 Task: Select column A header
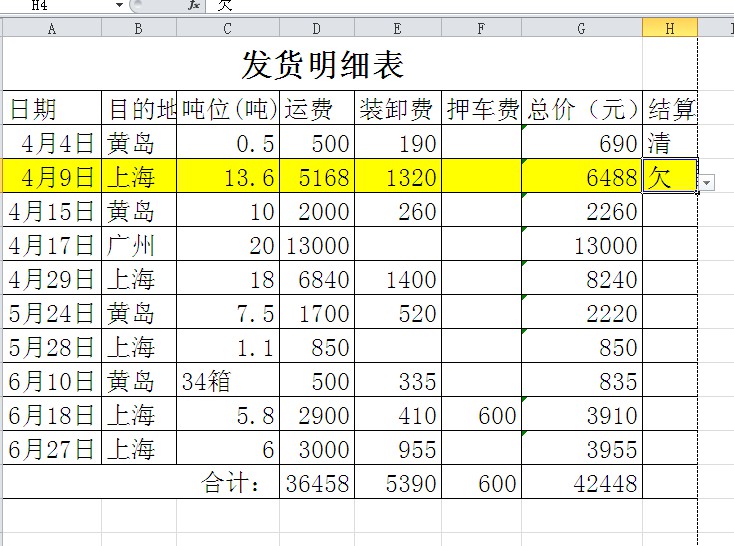pyautogui.click(x=52, y=29)
